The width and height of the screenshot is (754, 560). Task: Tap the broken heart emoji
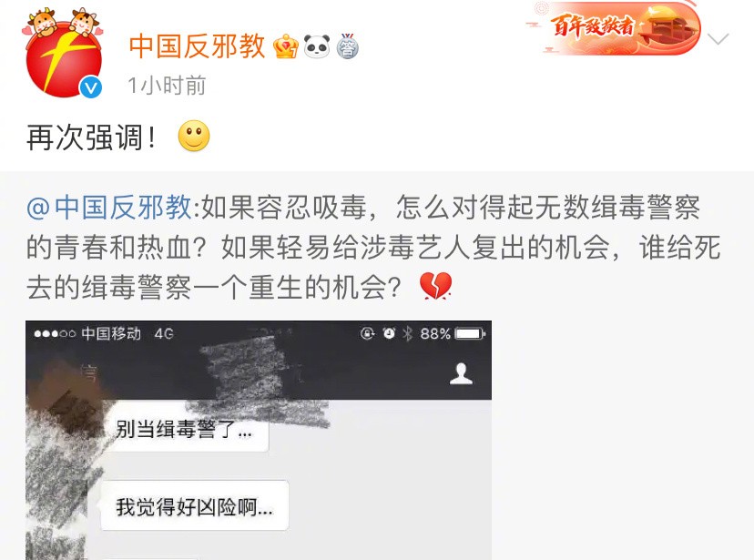click(435, 286)
